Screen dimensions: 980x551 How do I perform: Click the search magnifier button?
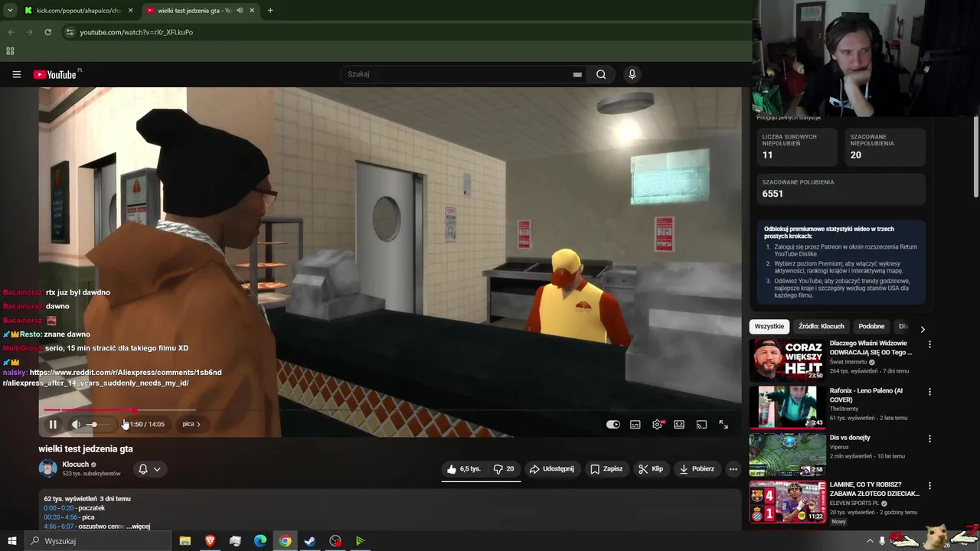(x=601, y=74)
